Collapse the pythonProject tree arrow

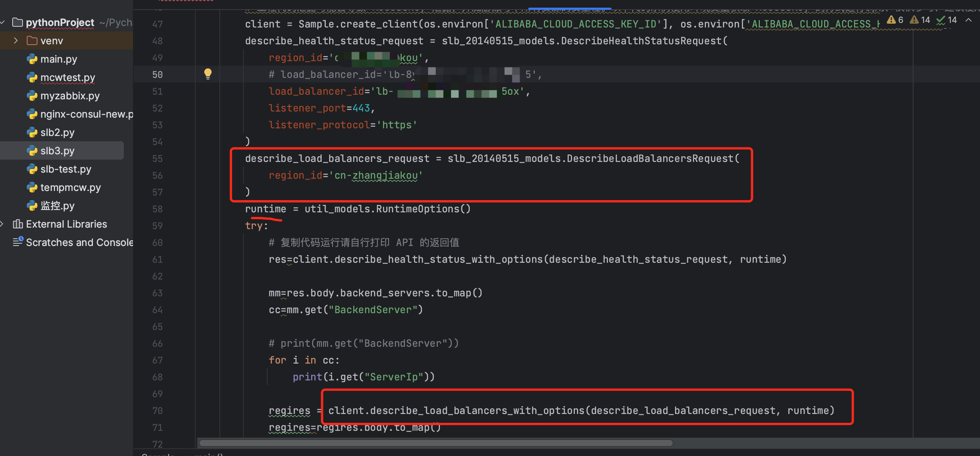click(x=2, y=23)
